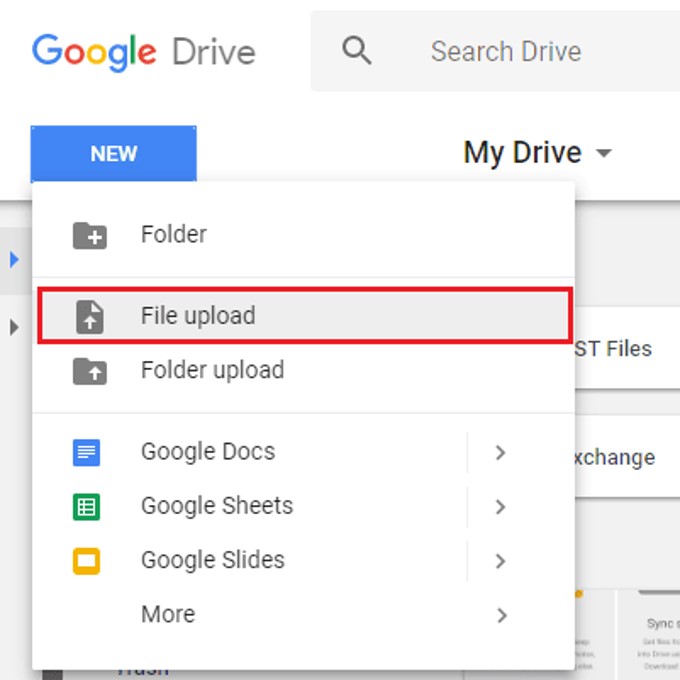Open the More submenu arrow

502,615
